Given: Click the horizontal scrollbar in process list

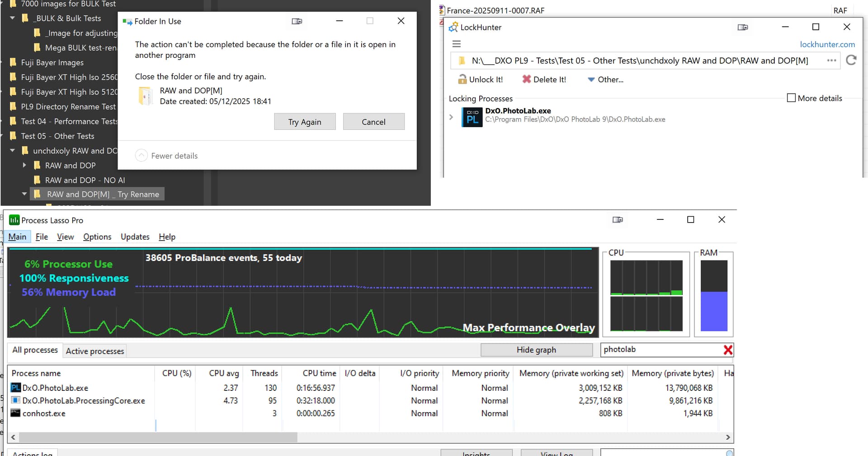Looking at the screenshot, I should click(158, 437).
